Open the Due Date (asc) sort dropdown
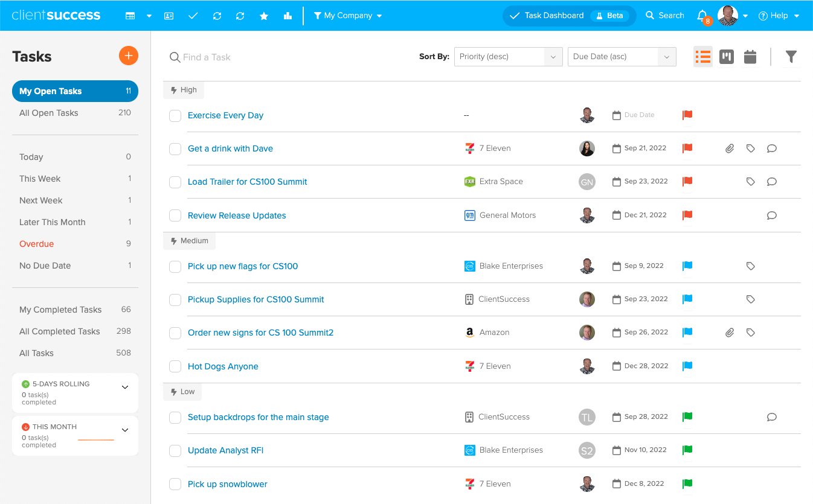Screen dimensions: 813x504 [622, 57]
